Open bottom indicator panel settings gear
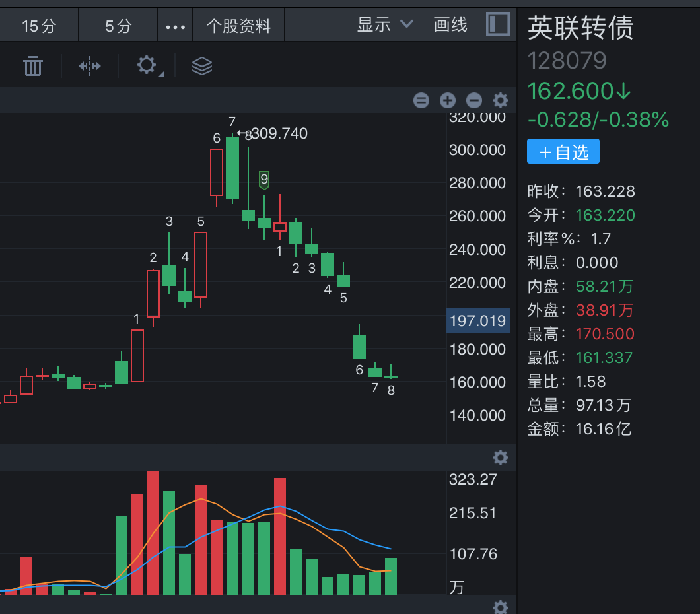This screenshot has width=700, height=614. [501, 607]
